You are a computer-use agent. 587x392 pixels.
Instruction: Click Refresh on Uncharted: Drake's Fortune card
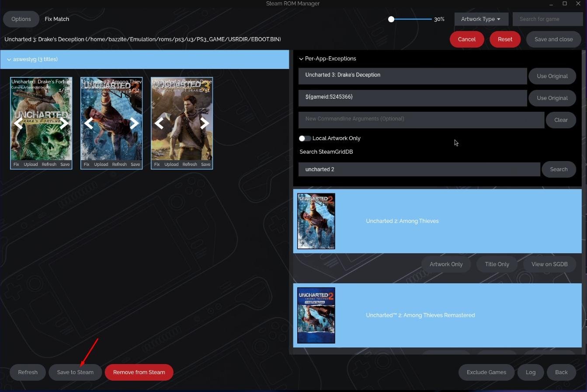(49, 165)
